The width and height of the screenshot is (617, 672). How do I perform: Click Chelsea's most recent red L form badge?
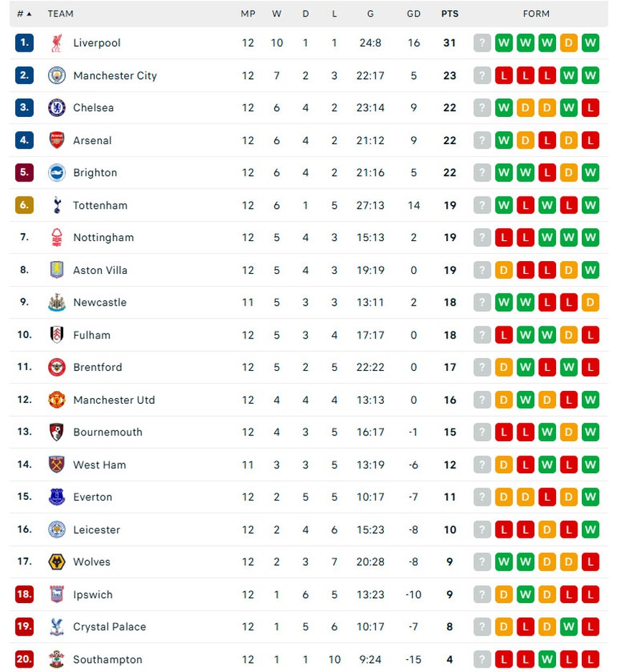point(590,108)
